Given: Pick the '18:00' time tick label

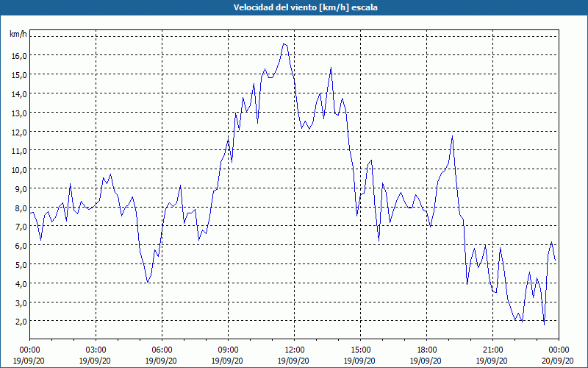Looking at the screenshot, I should (426, 350).
